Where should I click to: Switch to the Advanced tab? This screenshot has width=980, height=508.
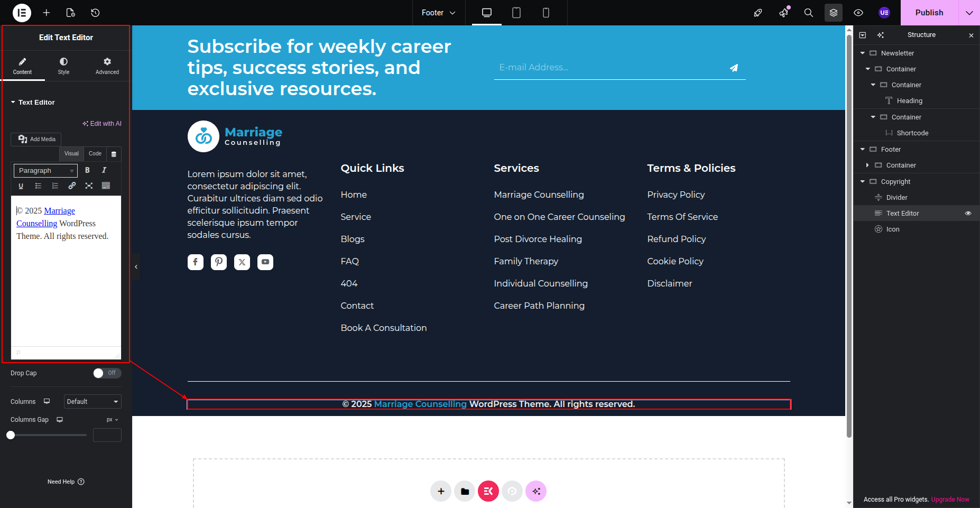click(107, 66)
